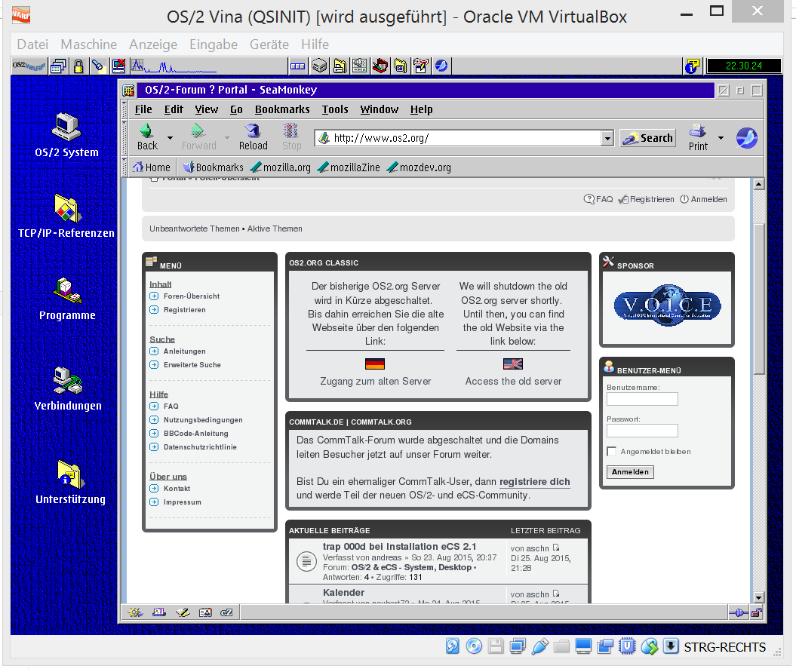The width and height of the screenshot is (796, 672).
Task: Launch SeaMonkey from the WarpCenter tray icon
Action: (441, 66)
